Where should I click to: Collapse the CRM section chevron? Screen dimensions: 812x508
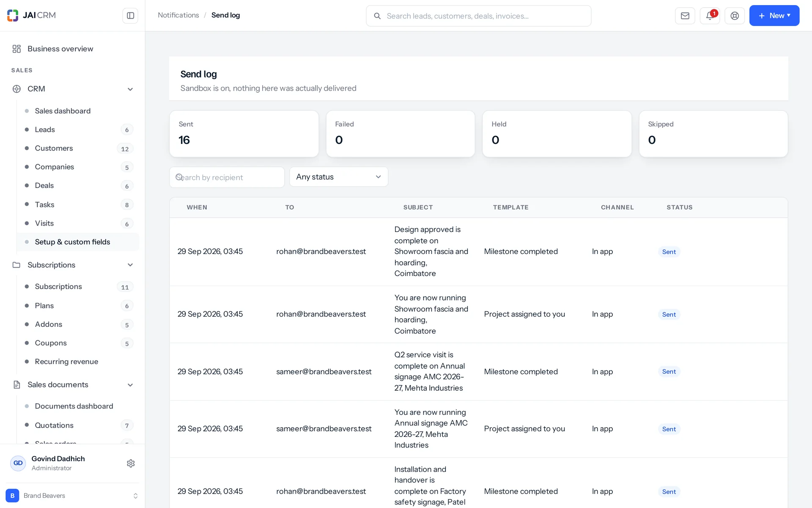point(130,89)
